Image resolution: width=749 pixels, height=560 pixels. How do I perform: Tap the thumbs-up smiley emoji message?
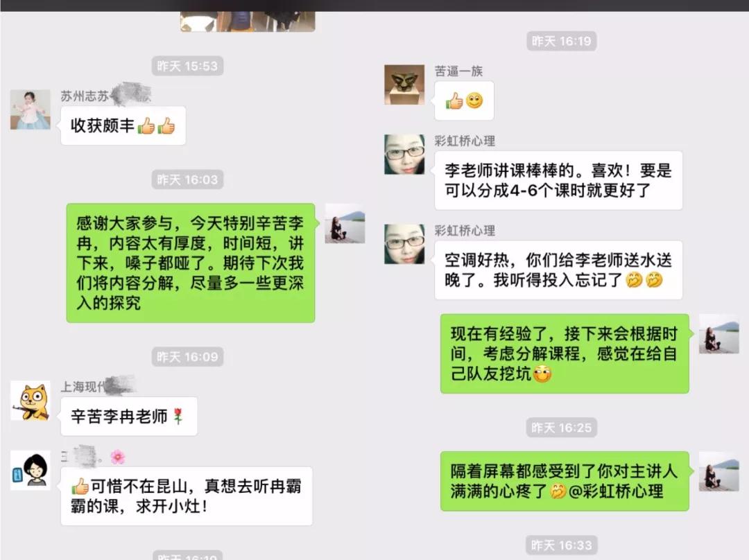(x=464, y=100)
